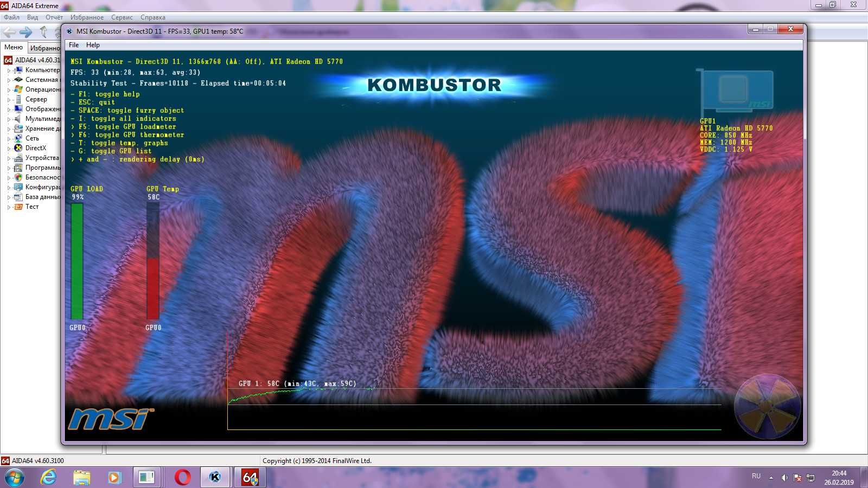Screen dimensions: 868x488
Task: Open Kombustor Help menu
Action: coord(93,45)
